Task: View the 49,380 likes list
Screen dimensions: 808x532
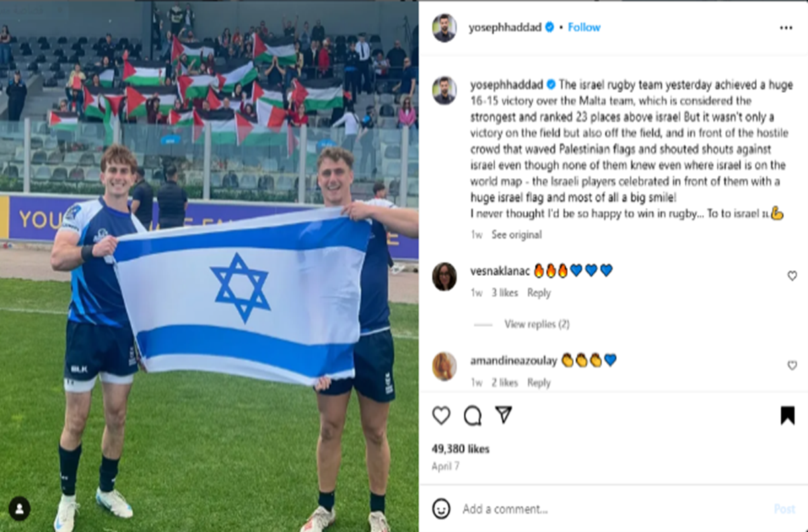Action: coord(461,449)
